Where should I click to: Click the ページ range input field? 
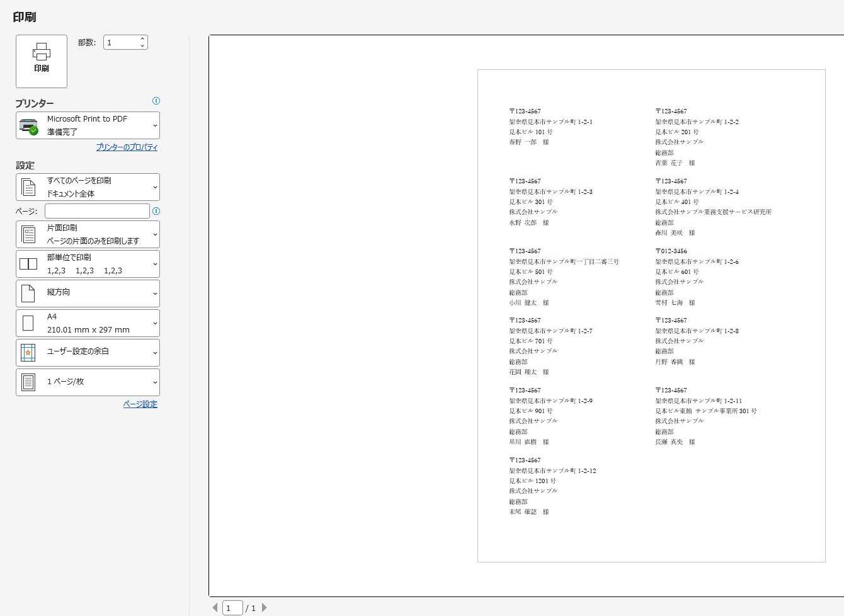tap(97, 211)
